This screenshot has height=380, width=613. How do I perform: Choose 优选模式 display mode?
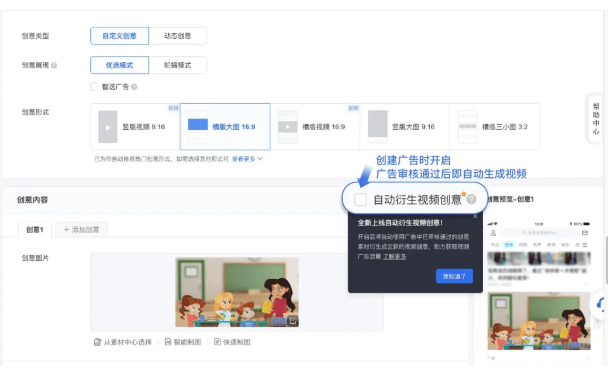coord(119,65)
